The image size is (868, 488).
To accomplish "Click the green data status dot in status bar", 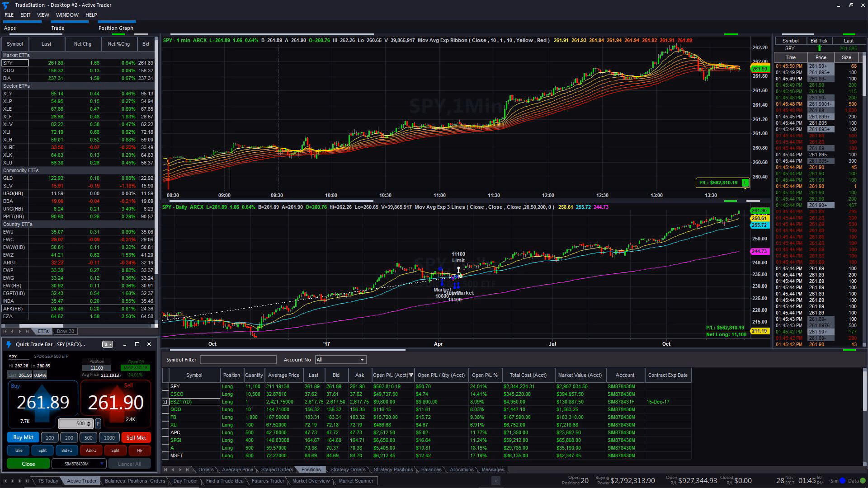I will click(862, 480).
